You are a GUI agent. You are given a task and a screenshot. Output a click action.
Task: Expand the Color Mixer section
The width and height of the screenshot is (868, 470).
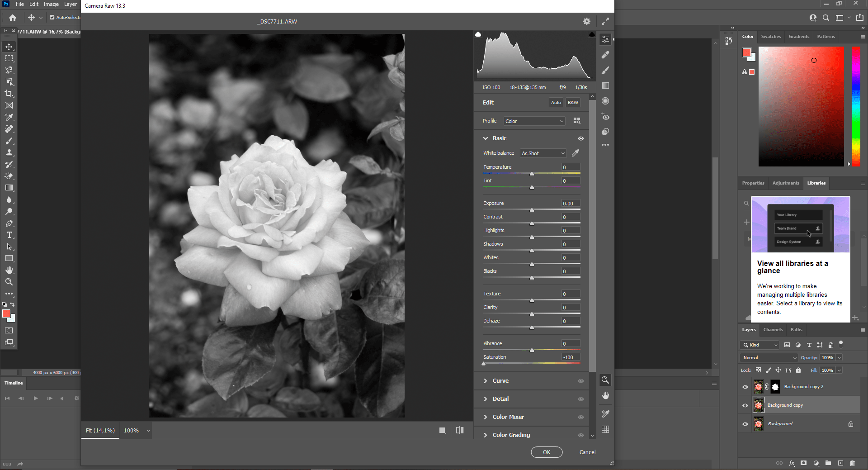click(x=508, y=417)
